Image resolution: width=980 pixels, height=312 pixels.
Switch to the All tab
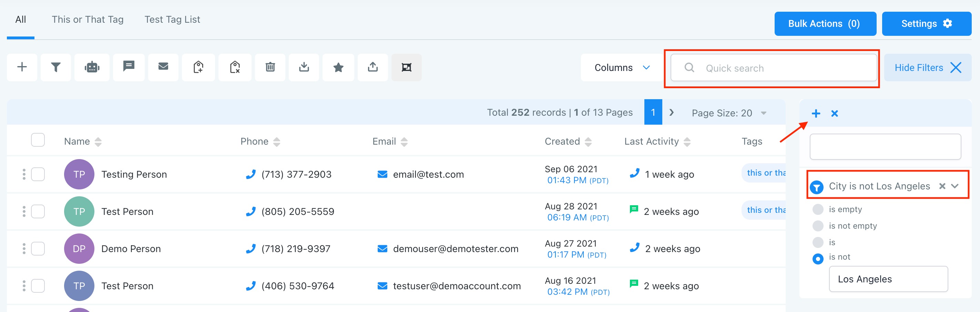click(21, 20)
